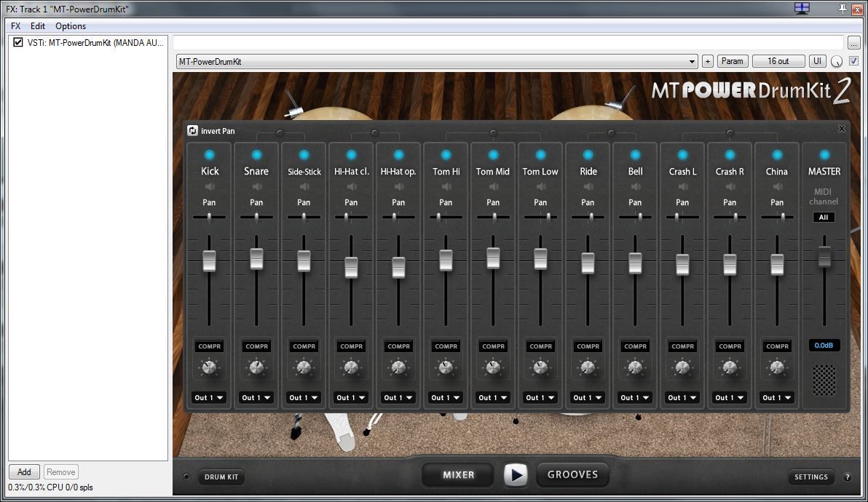The image size is (868, 502).
Task: Click the China compressor knob
Action: point(777,367)
